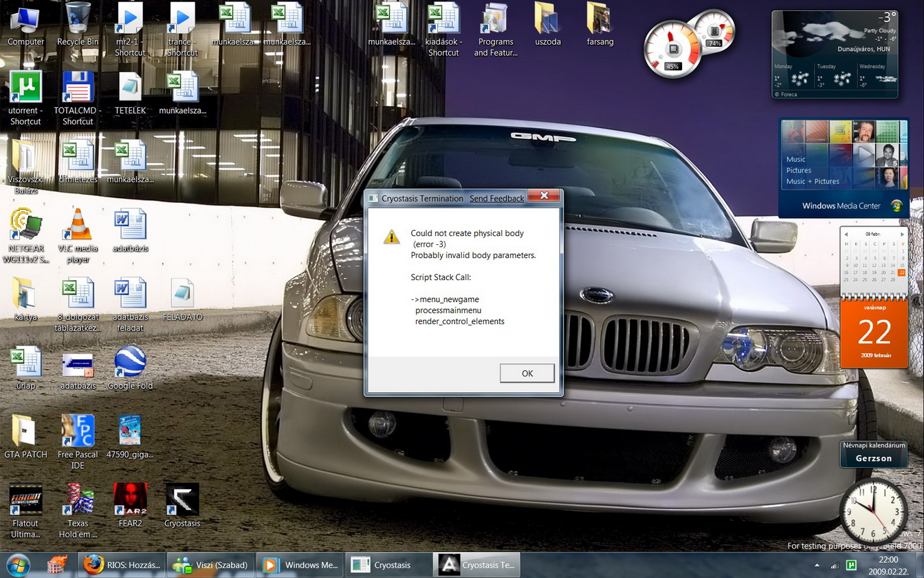This screenshot has width=924, height=578.
Task: Click Pictures in Media Center gadget
Action: pyautogui.click(x=799, y=170)
